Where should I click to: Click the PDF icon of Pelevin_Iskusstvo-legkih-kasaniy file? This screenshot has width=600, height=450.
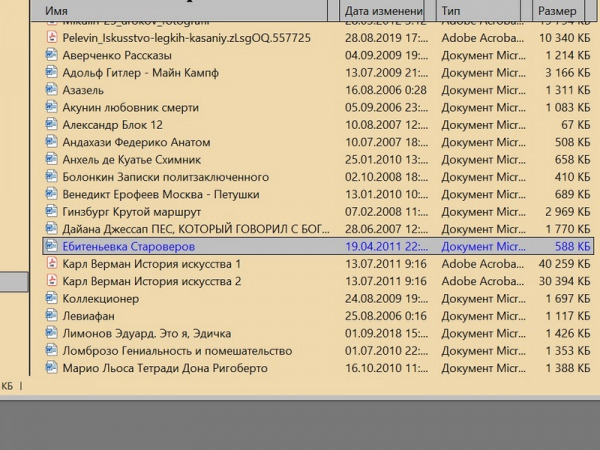click(51, 38)
